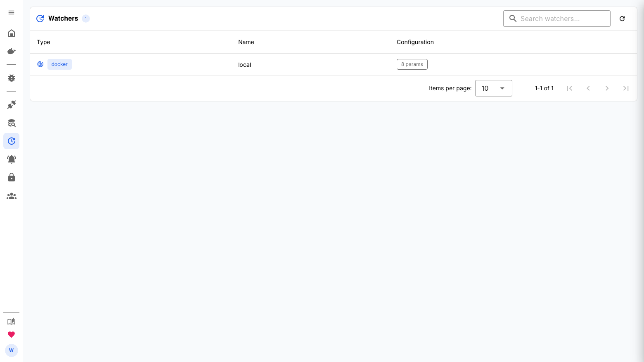
Task: Go to previous page of watchers
Action: point(588,88)
